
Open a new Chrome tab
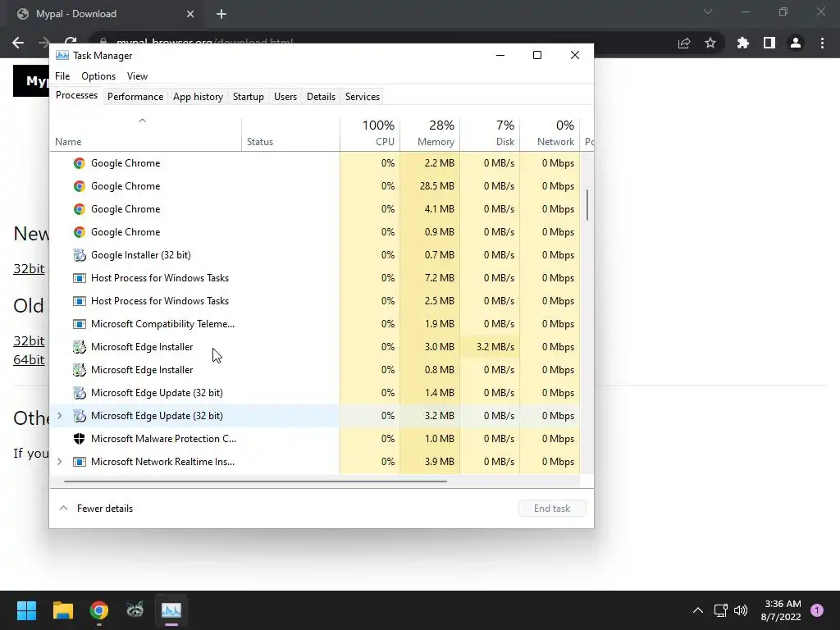221,14
